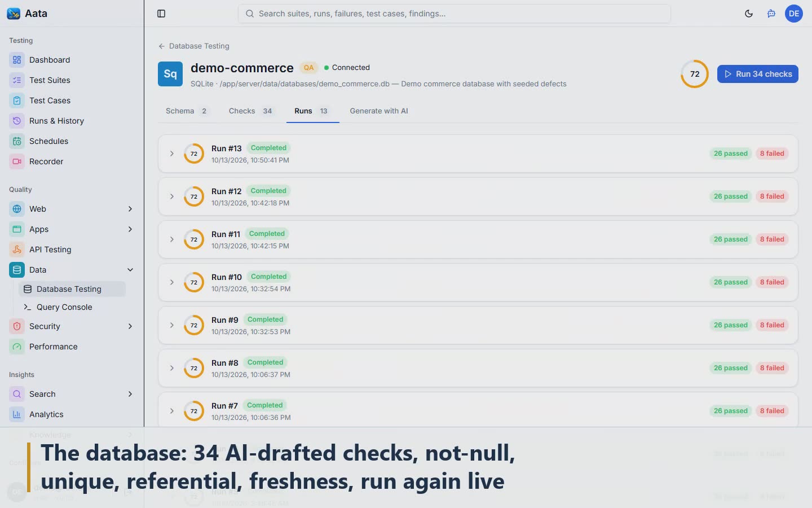This screenshot has width=812, height=508.
Task: Open the chat assistant icon
Action: coord(771,14)
